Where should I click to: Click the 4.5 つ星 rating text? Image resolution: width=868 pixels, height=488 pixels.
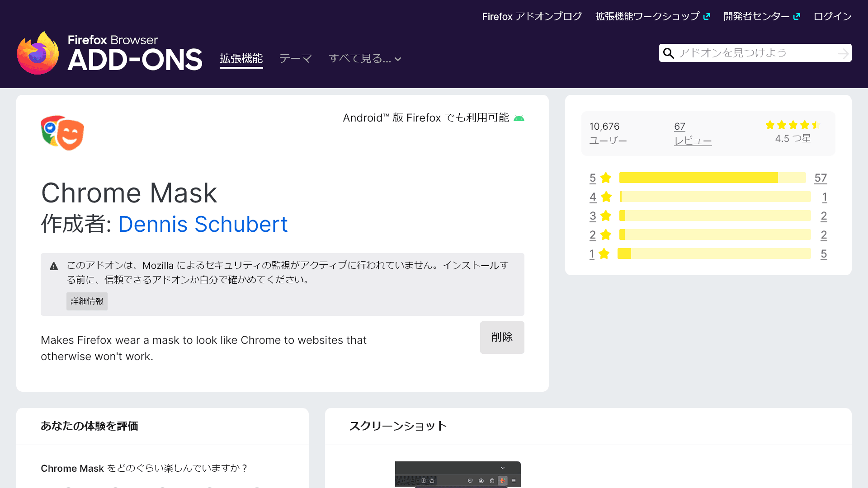[793, 139]
